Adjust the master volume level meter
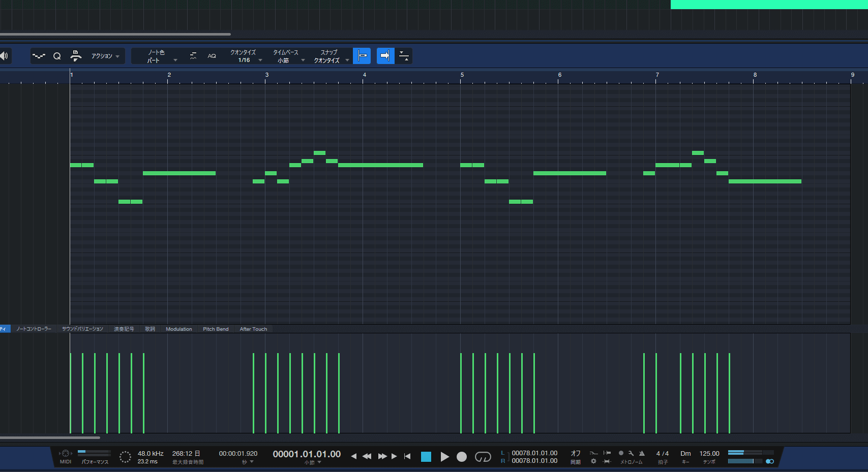Screen dimensions: 868x472 [x=745, y=461]
